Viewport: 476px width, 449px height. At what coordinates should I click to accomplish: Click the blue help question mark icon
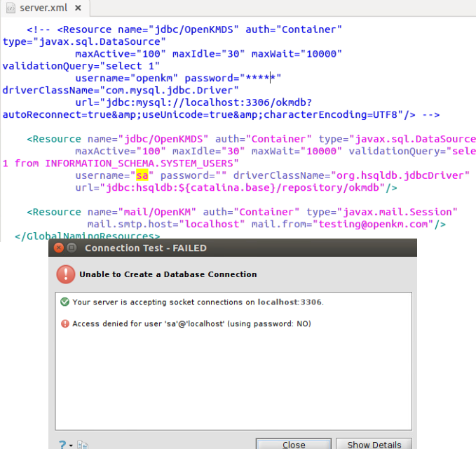pos(62,445)
